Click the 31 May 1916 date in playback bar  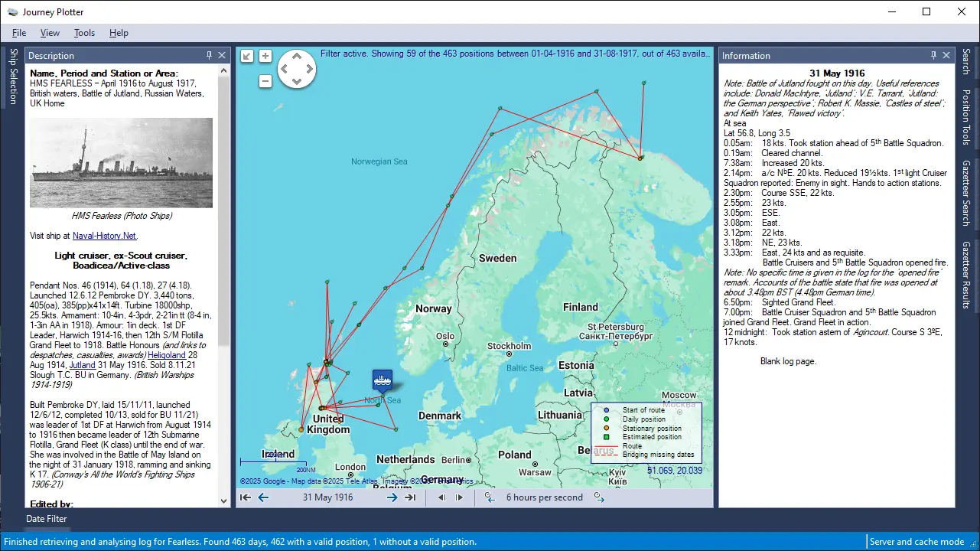click(327, 497)
